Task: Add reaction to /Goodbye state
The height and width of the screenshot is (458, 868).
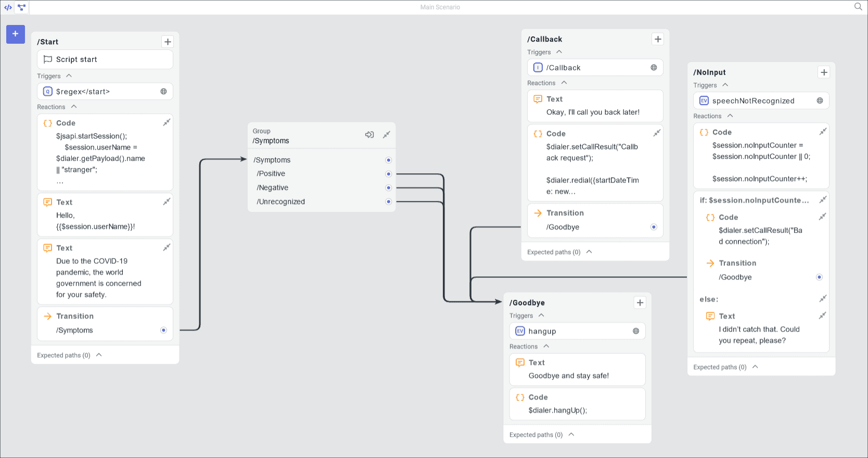Action: click(640, 302)
